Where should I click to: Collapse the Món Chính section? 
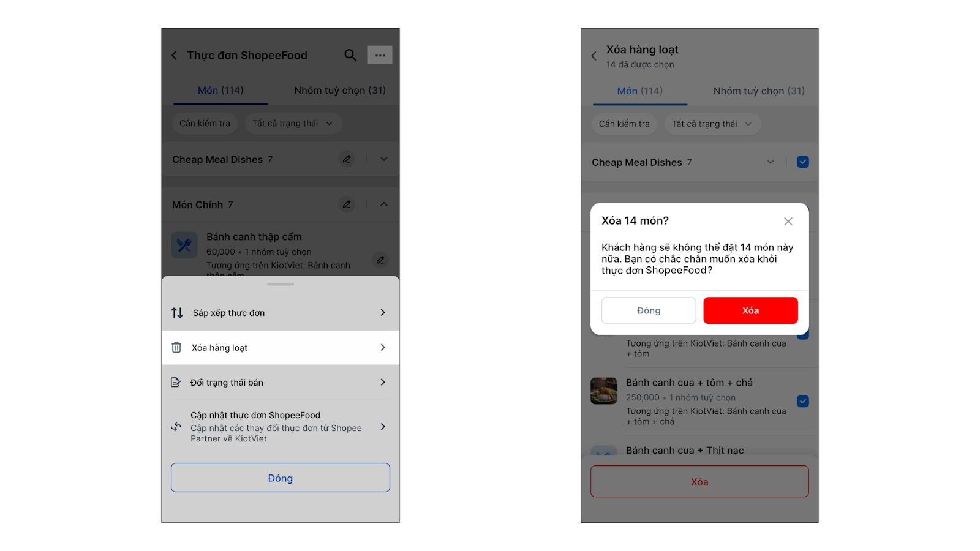click(384, 204)
